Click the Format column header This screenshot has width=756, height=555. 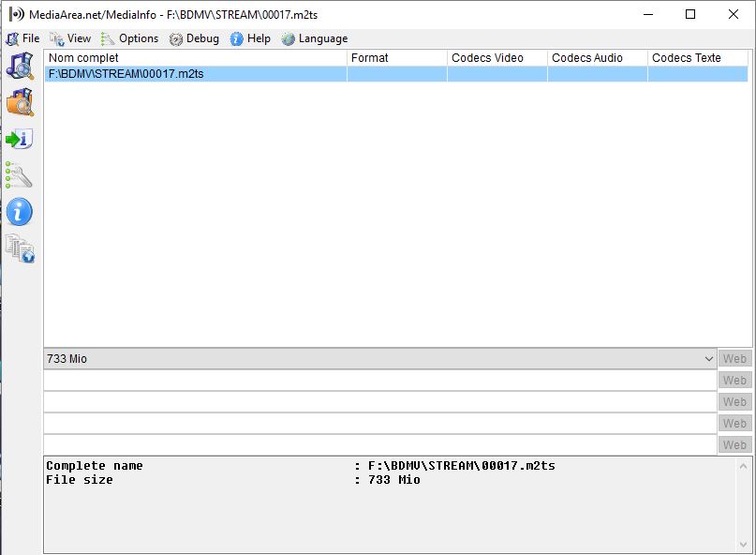click(x=397, y=58)
